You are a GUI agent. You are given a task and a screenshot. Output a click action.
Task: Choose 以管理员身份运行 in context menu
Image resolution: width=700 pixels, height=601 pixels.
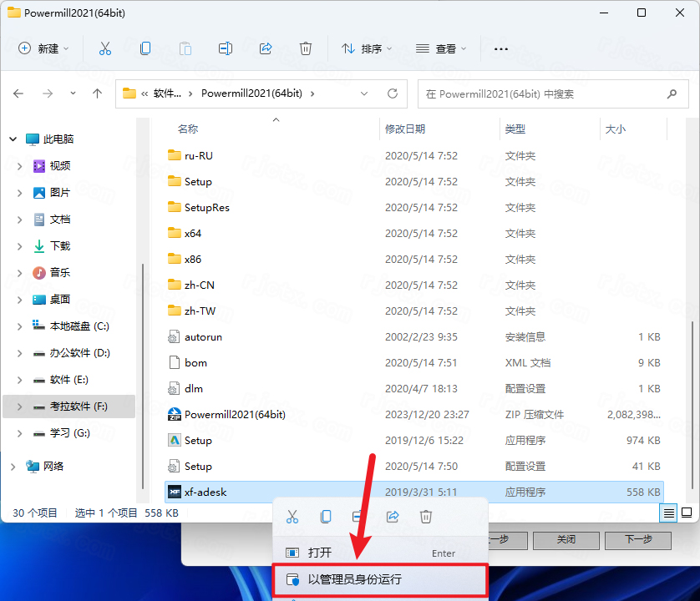pyautogui.click(x=380, y=579)
